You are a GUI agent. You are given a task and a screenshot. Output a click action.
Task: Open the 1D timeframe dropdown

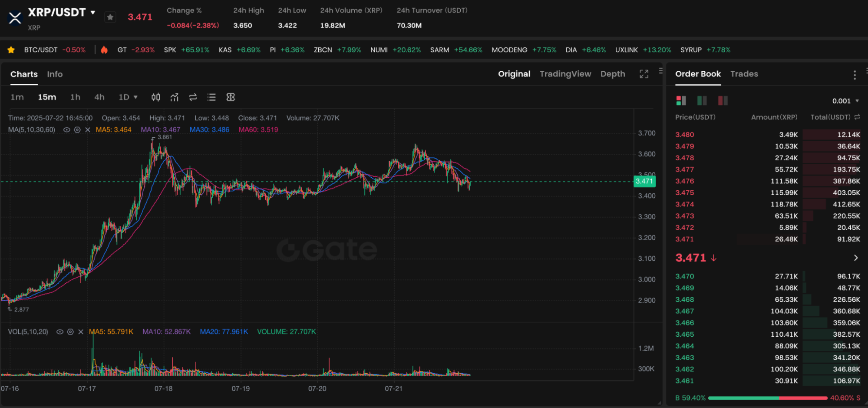coord(128,97)
